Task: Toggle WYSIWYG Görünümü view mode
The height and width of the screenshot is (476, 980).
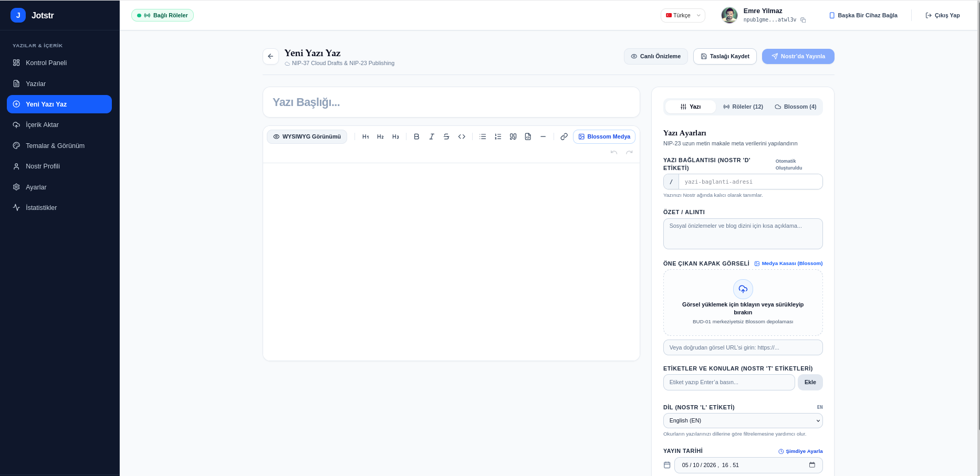Action: pos(307,136)
